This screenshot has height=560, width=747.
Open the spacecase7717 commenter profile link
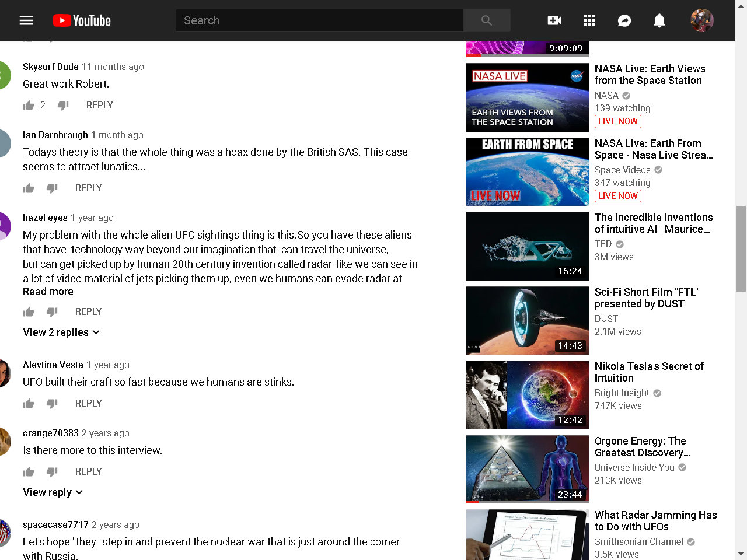pyautogui.click(x=55, y=524)
